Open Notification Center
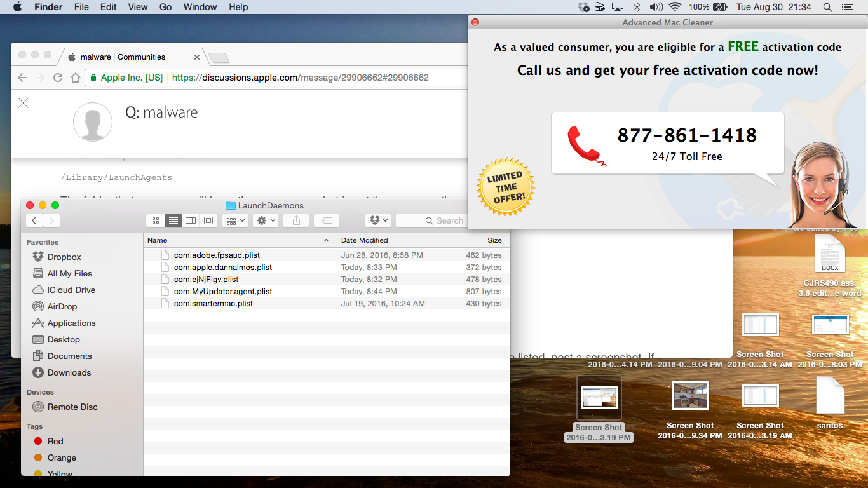Image resolution: width=868 pixels, height=488 pixels. point(847,7)
